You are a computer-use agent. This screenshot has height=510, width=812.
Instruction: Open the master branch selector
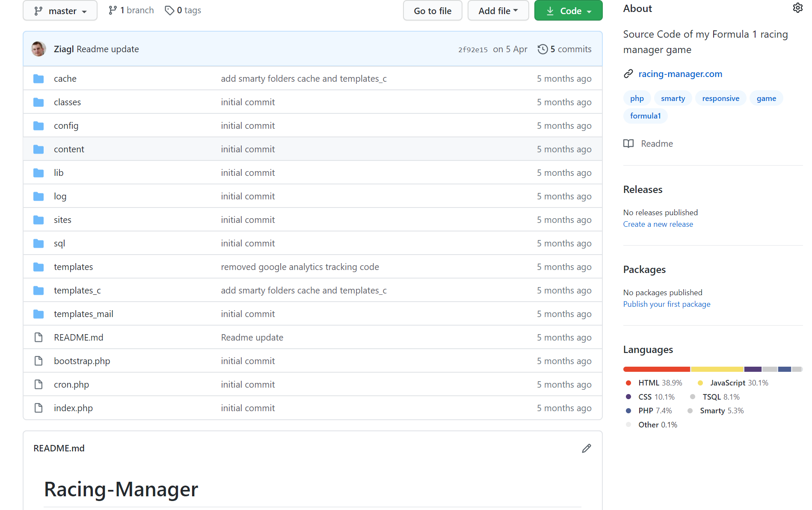pos(60,10)
